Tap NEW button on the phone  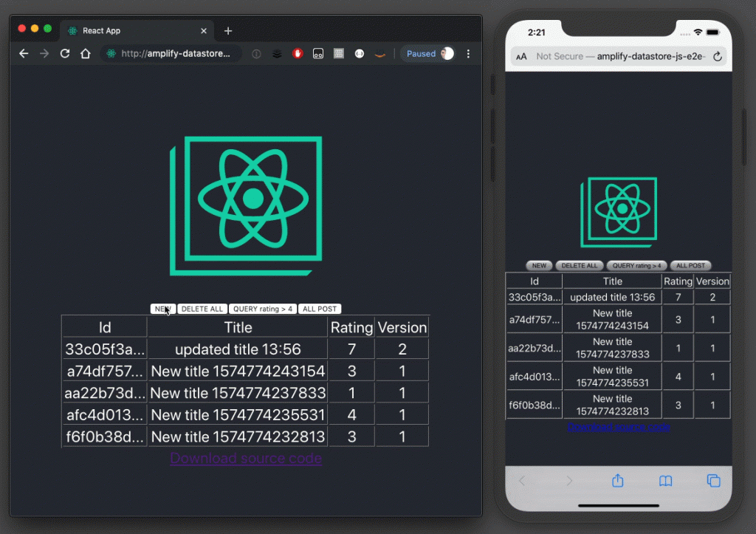coord(539,265)
